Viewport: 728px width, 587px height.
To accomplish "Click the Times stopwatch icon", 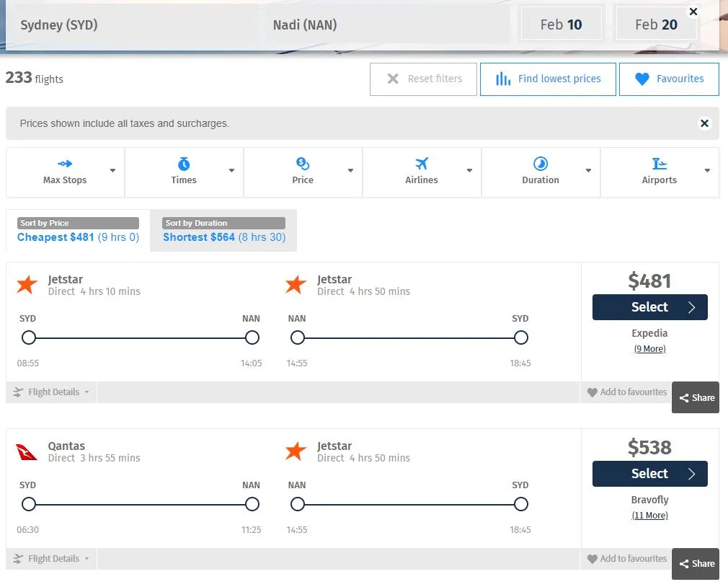I will [x=184, y=164].
